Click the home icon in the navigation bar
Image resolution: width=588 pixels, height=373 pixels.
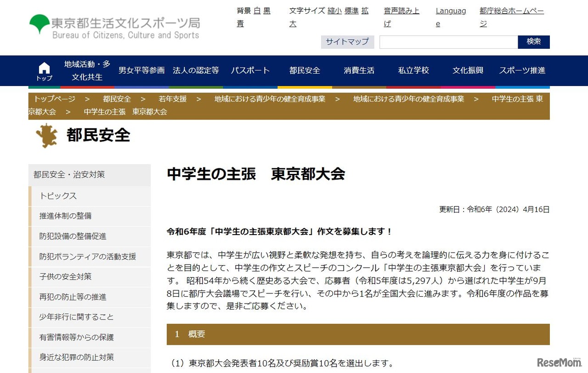(x=44, y=68)
